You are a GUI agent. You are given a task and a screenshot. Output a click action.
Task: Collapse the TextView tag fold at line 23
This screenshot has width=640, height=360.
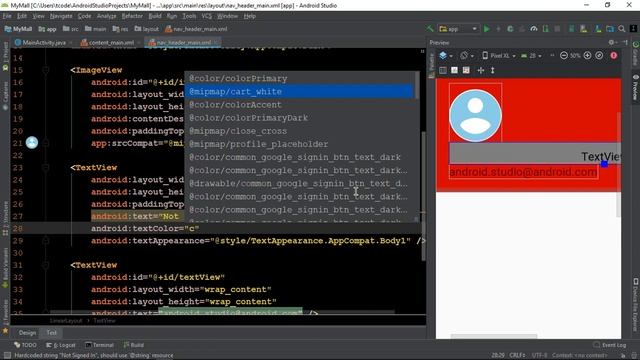coord(46,168)
